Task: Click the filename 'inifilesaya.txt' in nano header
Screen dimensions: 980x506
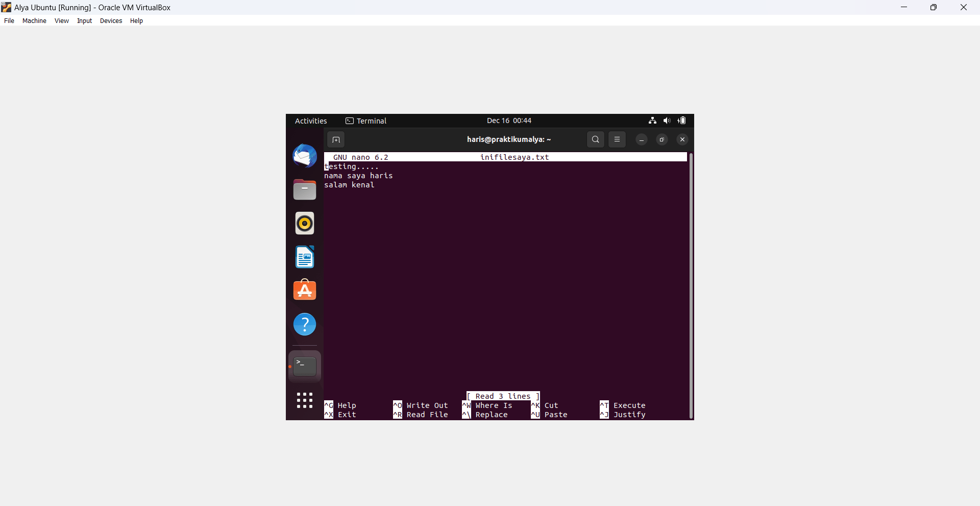Action: (x=514, y=157)
